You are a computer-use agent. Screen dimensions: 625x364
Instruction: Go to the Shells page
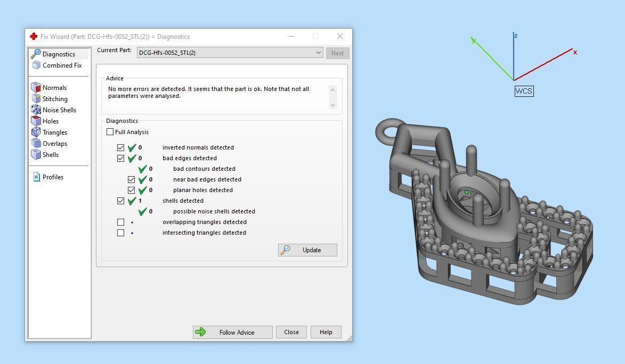[51, 154]
